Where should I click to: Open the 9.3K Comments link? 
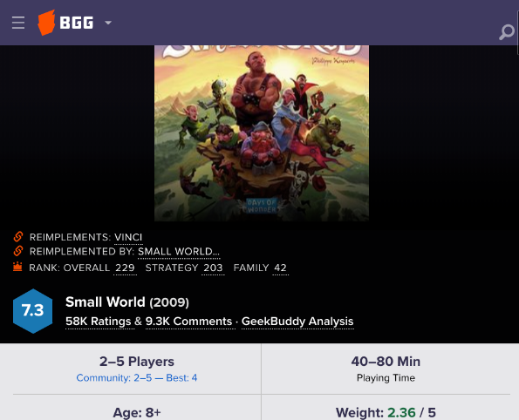click(189, 322)
